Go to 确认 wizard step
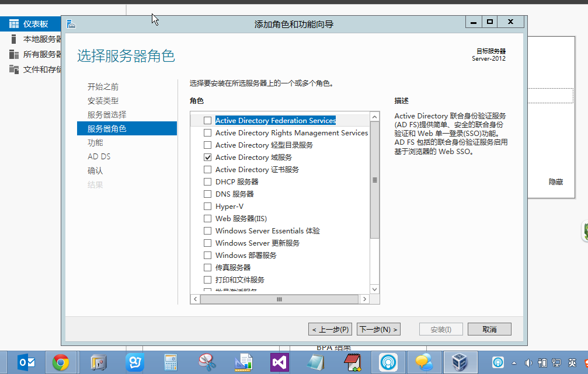Screen dimensions: 588x374 [95, 171]
